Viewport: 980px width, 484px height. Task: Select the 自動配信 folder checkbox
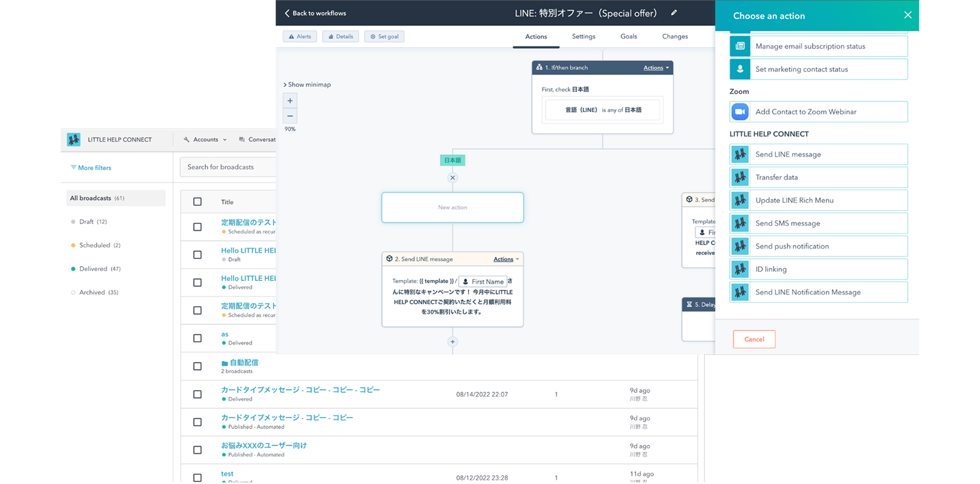(197, 366)
